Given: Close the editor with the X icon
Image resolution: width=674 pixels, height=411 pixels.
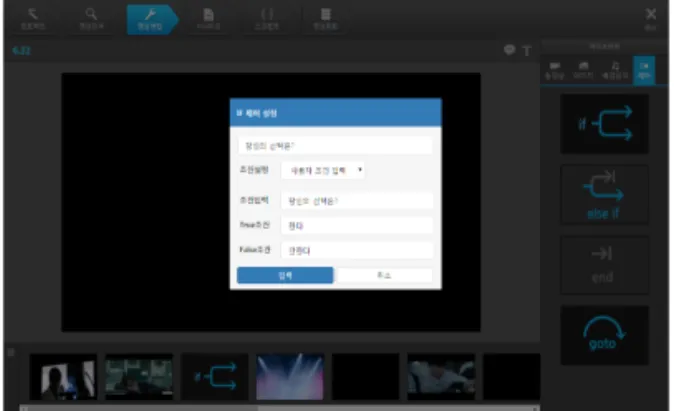Looking at the screenshot, I should [651, 15].
